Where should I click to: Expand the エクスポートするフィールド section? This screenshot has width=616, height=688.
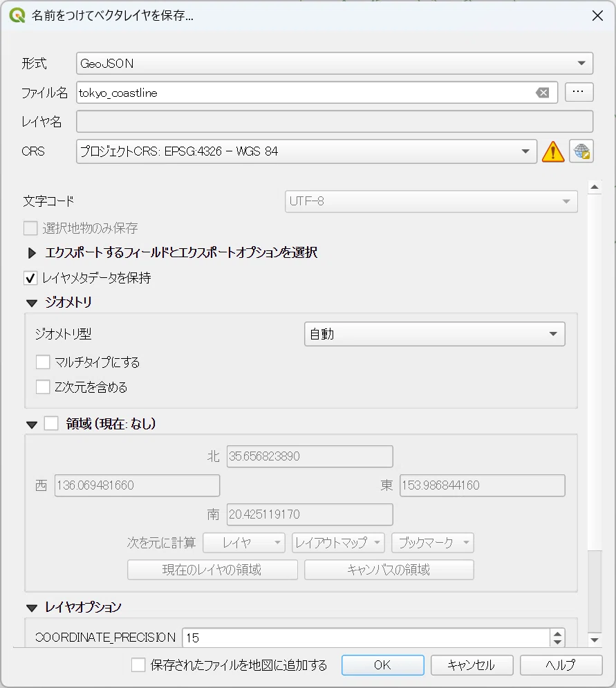[x=32, y=253]
